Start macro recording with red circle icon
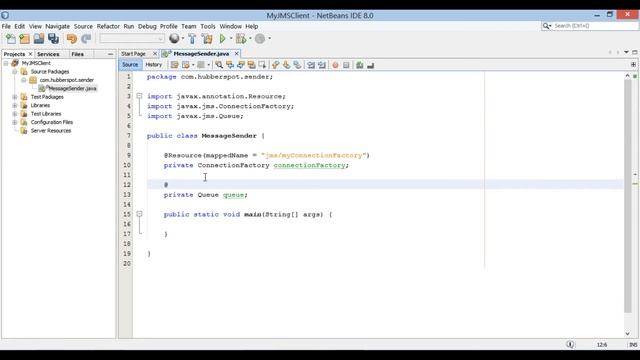The image size is (640, 360). click(335, 65)
